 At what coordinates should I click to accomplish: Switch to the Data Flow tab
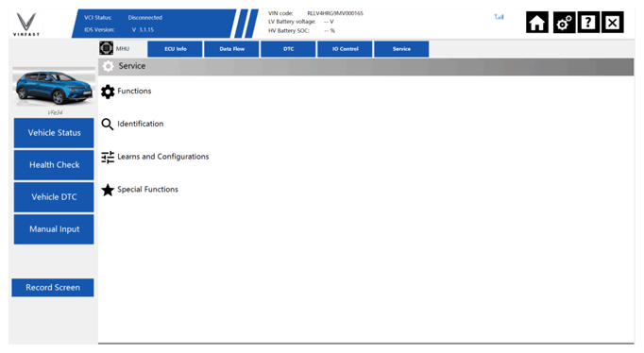coord(231,49)
